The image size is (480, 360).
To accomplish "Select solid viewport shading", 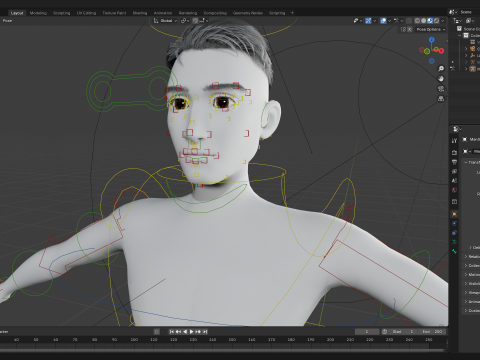I will [424, 21].
